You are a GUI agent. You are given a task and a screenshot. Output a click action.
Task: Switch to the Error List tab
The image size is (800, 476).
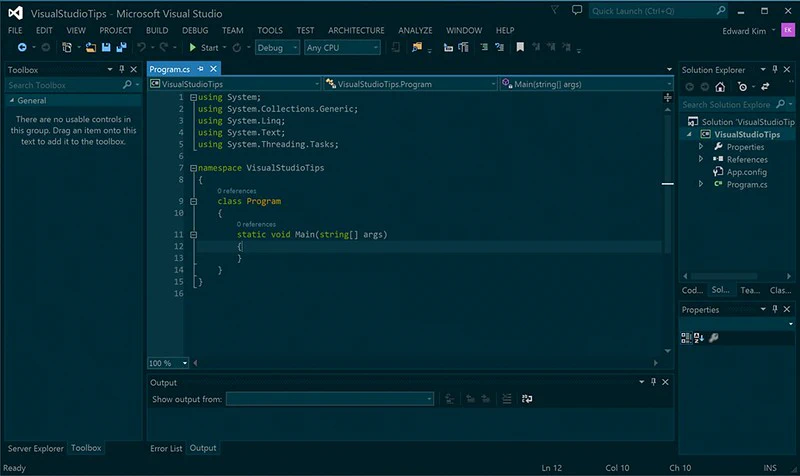point(166,448)
